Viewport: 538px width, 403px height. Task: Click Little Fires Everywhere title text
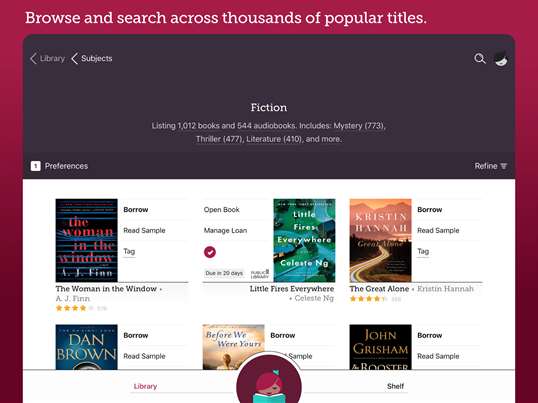[x=292, y=289]
